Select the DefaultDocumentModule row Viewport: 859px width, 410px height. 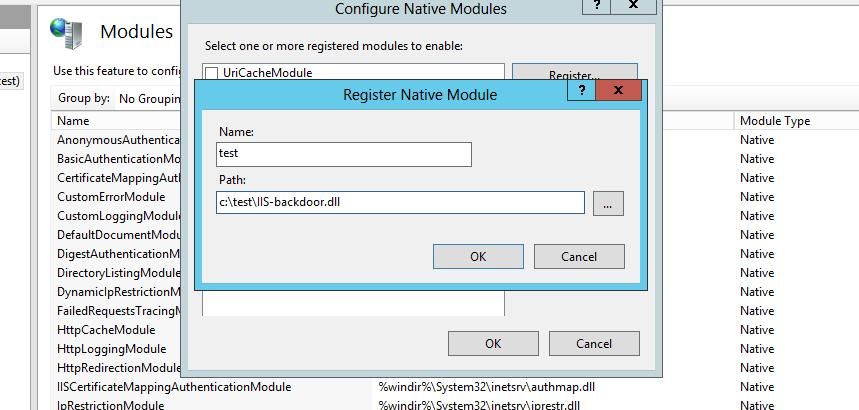coord(118,235)
